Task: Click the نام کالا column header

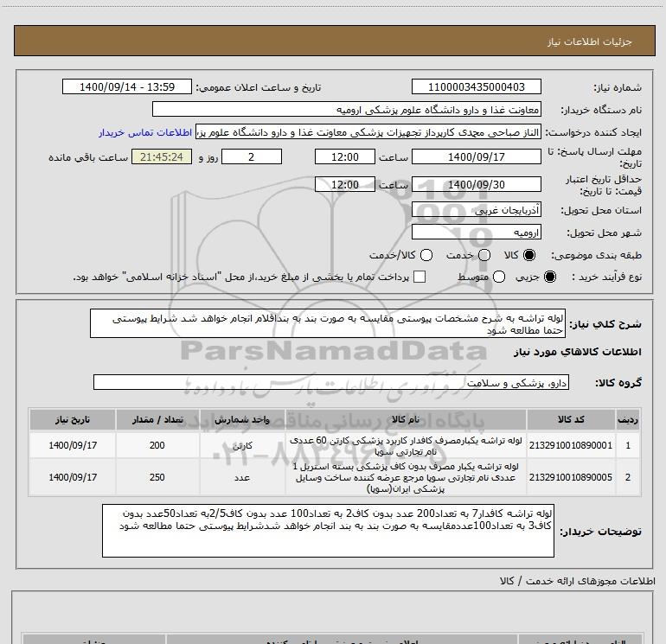Action: [x=406, y=419]
